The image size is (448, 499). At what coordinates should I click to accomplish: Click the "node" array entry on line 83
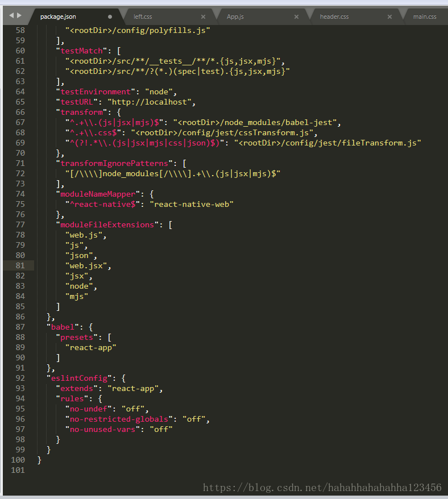(79, 286)
